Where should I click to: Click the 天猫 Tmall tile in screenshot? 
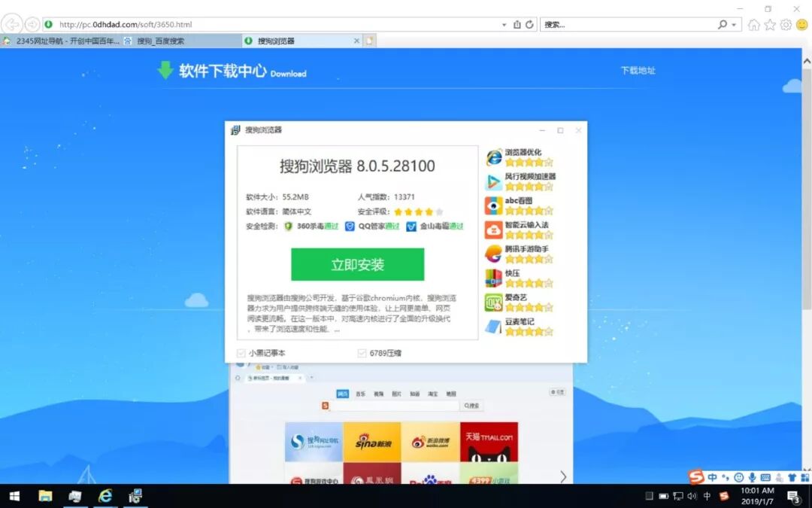point(489,442)
